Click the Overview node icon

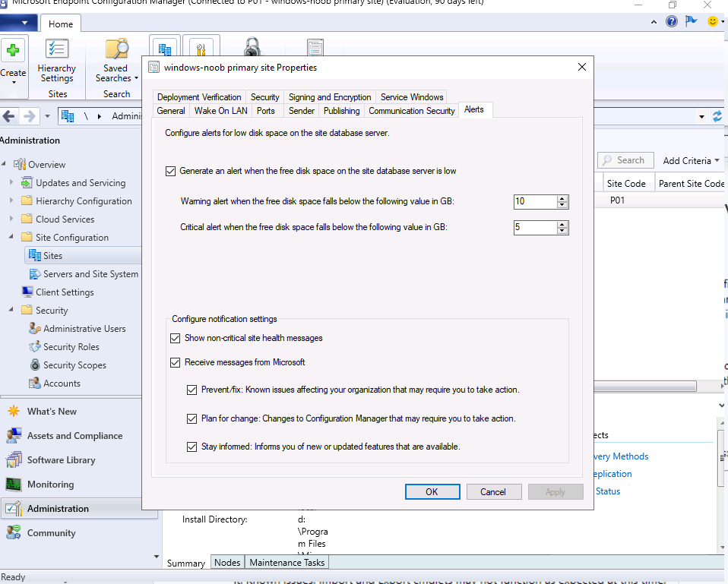click(x=20, y=164)
